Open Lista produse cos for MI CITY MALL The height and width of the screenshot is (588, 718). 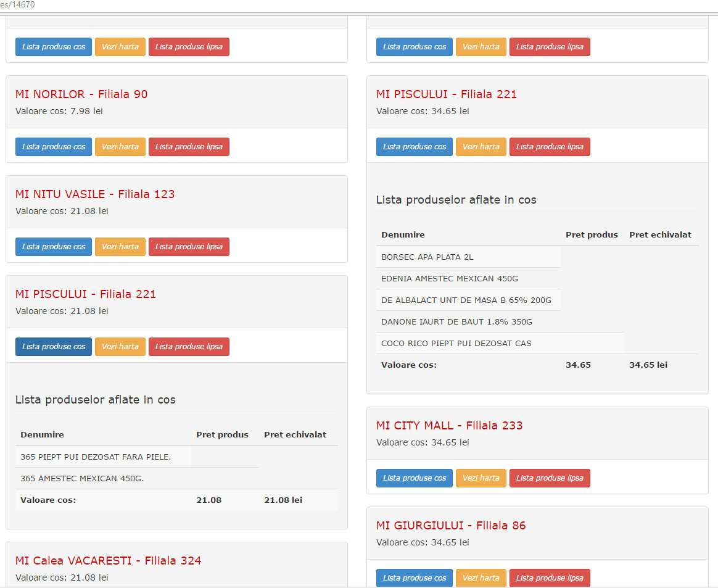point(415,478)
